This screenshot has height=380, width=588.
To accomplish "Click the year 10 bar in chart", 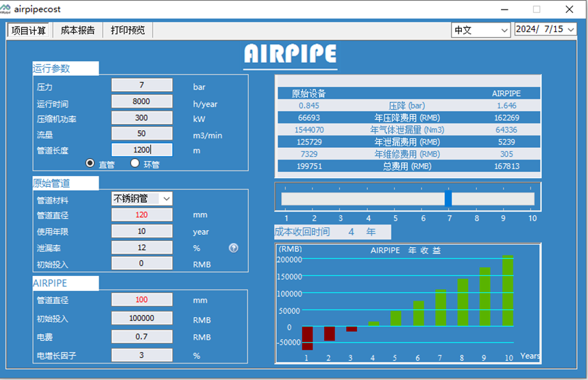I will tap(508, 304).
